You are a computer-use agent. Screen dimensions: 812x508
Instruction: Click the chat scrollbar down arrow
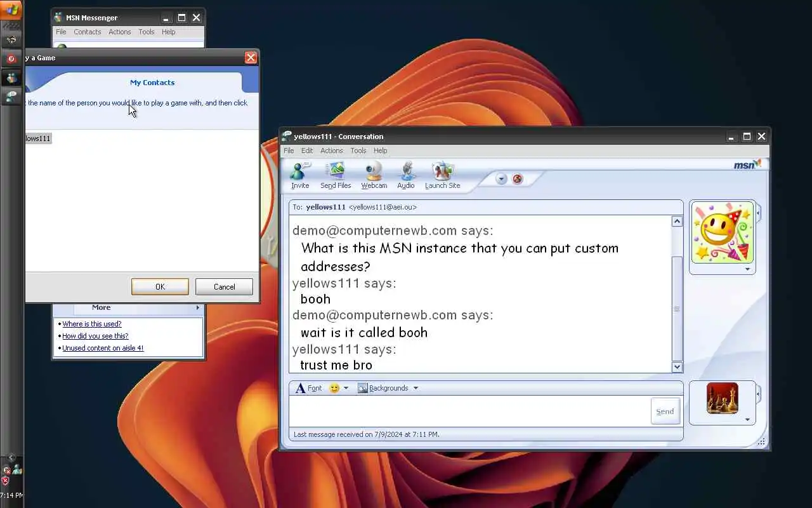coord(677,366)
